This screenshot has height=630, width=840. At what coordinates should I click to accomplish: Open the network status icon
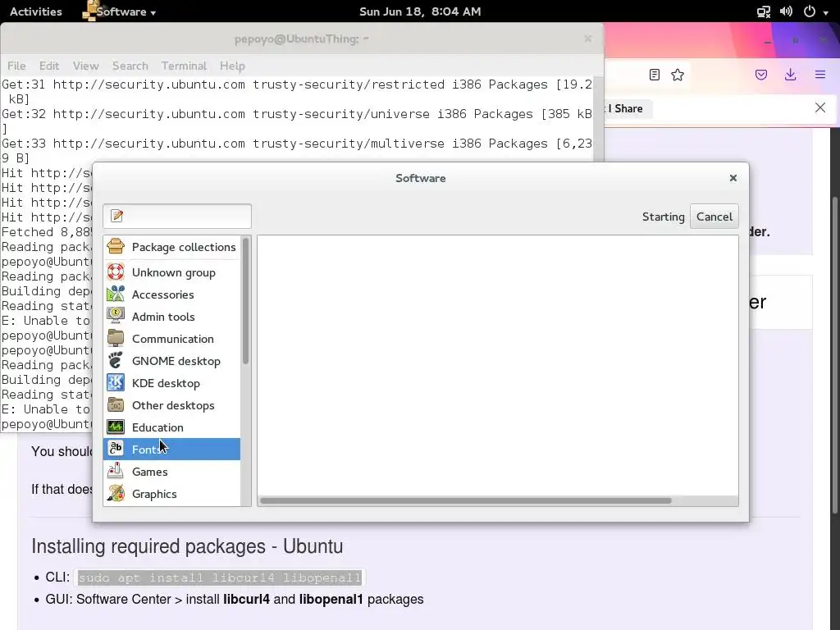pyautogui.click(x=764, y=11)
